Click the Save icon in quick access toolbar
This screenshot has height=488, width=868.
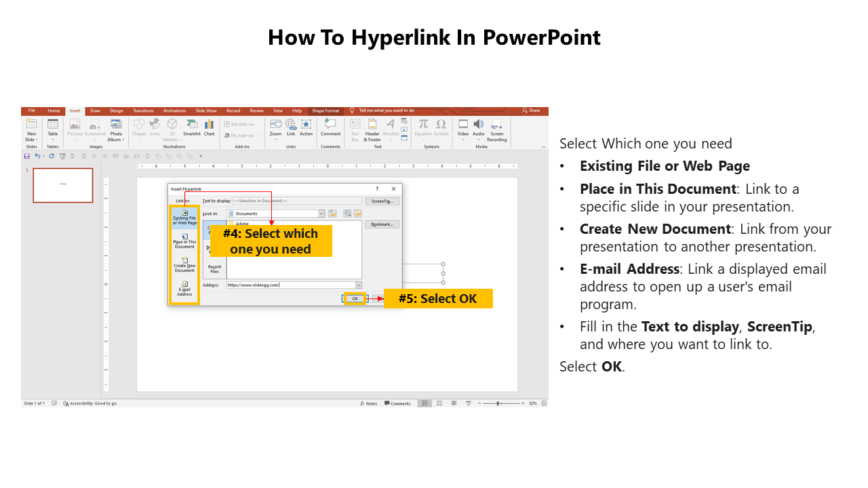26,156
